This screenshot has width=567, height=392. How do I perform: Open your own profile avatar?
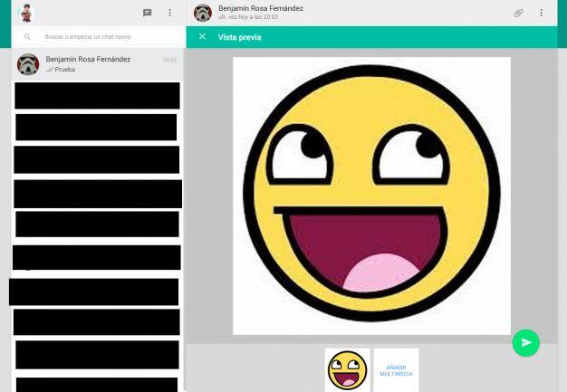coord(26,13)
